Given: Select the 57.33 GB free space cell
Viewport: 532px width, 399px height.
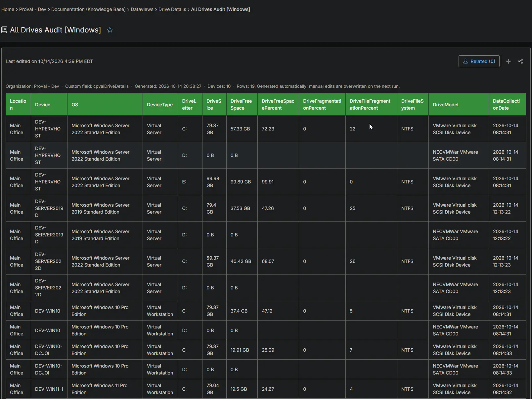Looking at the screenshot, I should click(x=242, y=129).
